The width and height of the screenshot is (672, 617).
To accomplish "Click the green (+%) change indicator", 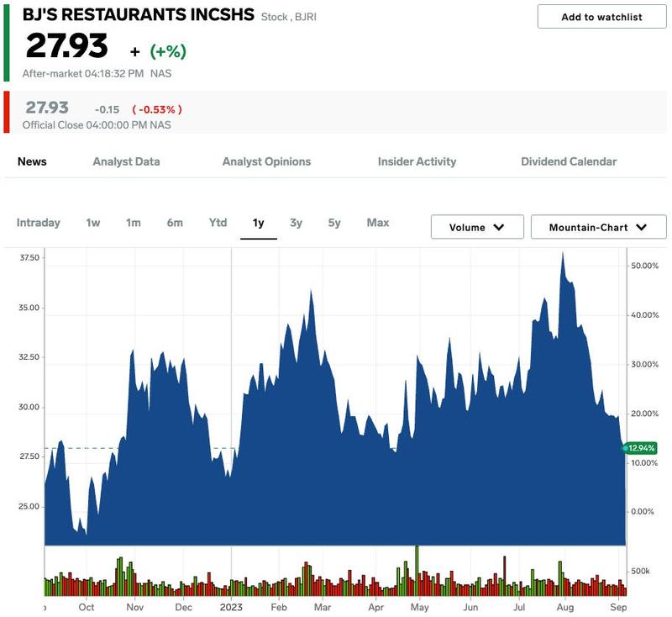I will pos(168,51).
